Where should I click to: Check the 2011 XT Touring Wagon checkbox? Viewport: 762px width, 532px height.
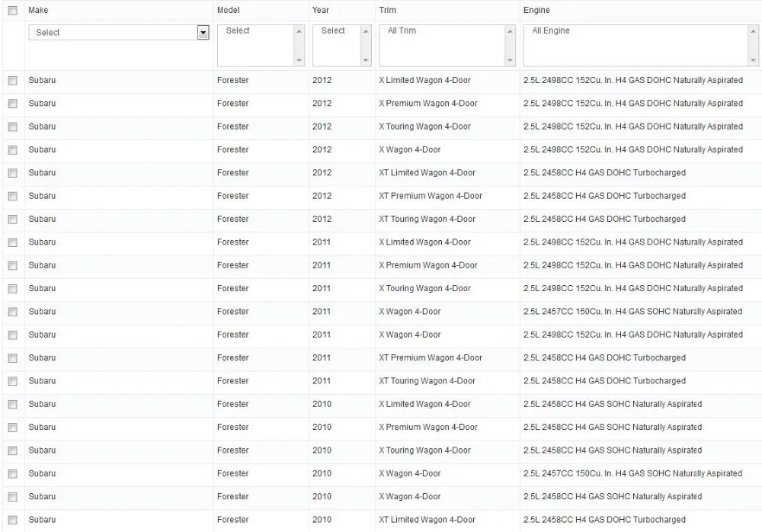click(x=13, y=381)
